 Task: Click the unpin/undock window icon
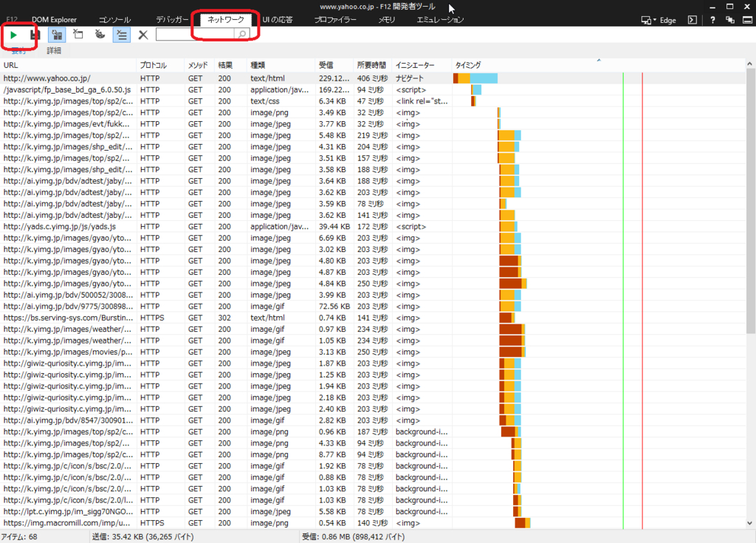(730, 20)
